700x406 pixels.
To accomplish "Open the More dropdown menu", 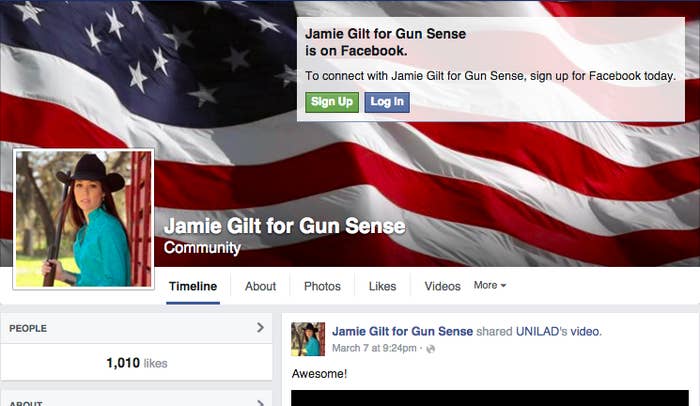I will tap(490, 285).
